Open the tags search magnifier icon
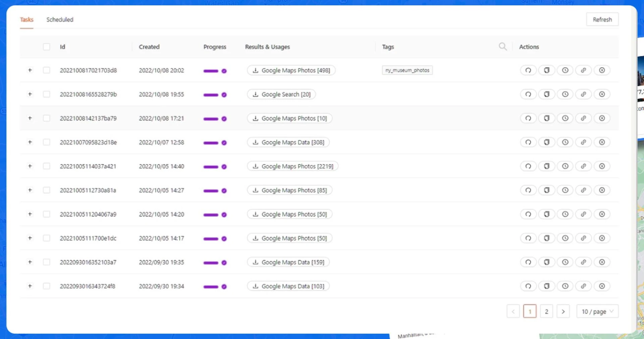 point(502,47)
